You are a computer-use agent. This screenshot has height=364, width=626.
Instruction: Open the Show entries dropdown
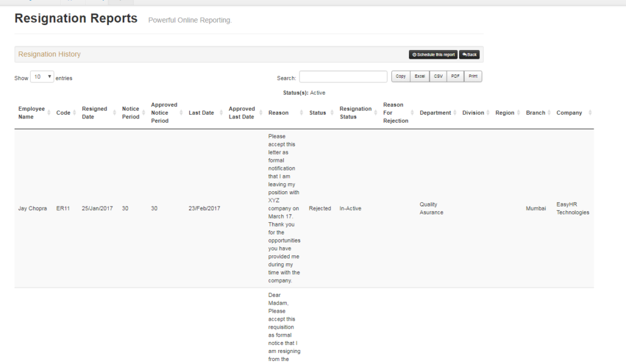pos(42,77)
